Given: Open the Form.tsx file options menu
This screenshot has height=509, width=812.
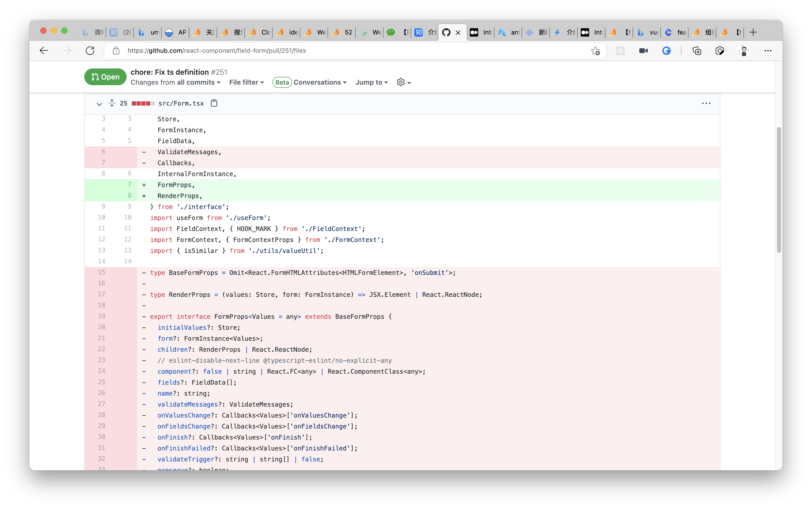Looking at the screenshot, I should [706, 103].
